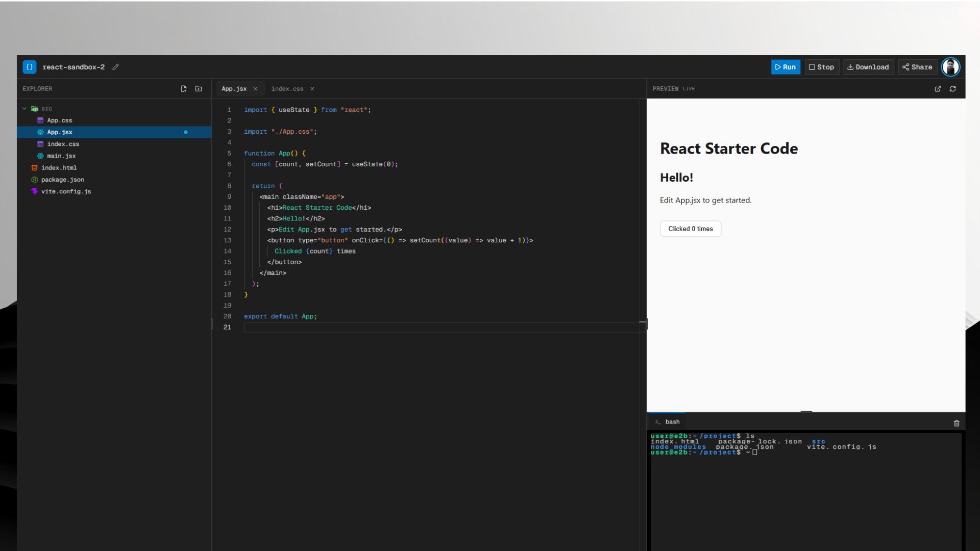Click the PREVIEW LIVE label
This screenshot has height=551, width=980.
point(674,89)
